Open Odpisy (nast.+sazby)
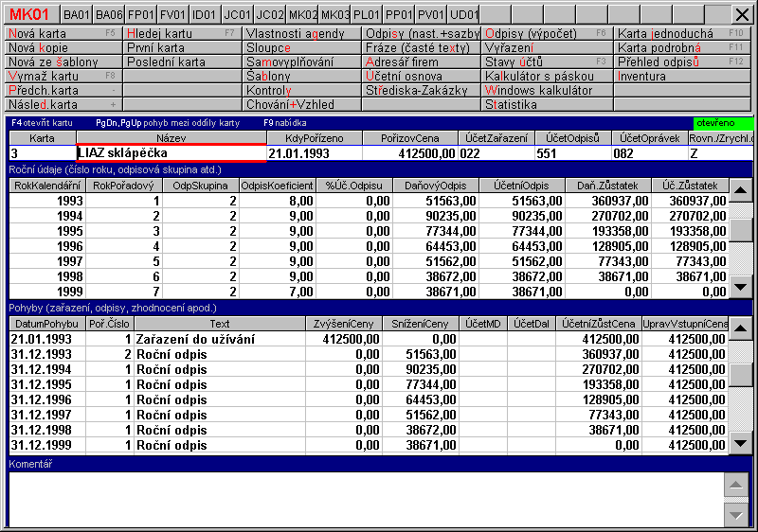The image size is (758, 532). [421, 33]
